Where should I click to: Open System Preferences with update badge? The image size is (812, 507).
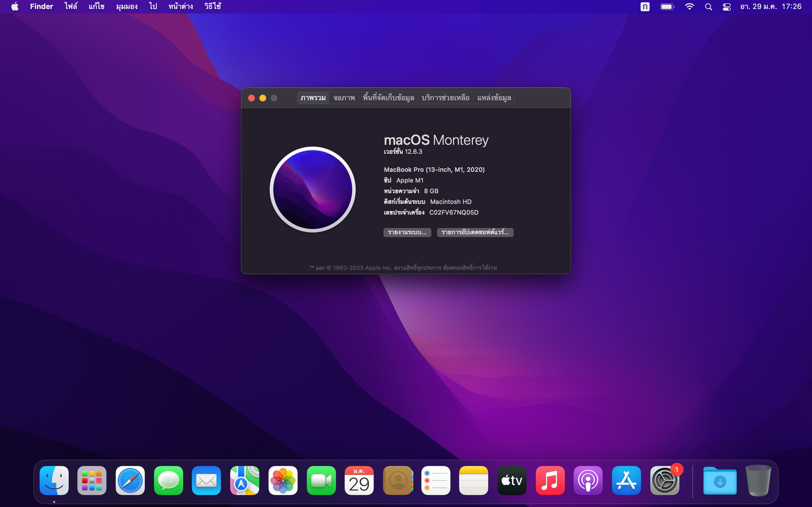(664, 481)
